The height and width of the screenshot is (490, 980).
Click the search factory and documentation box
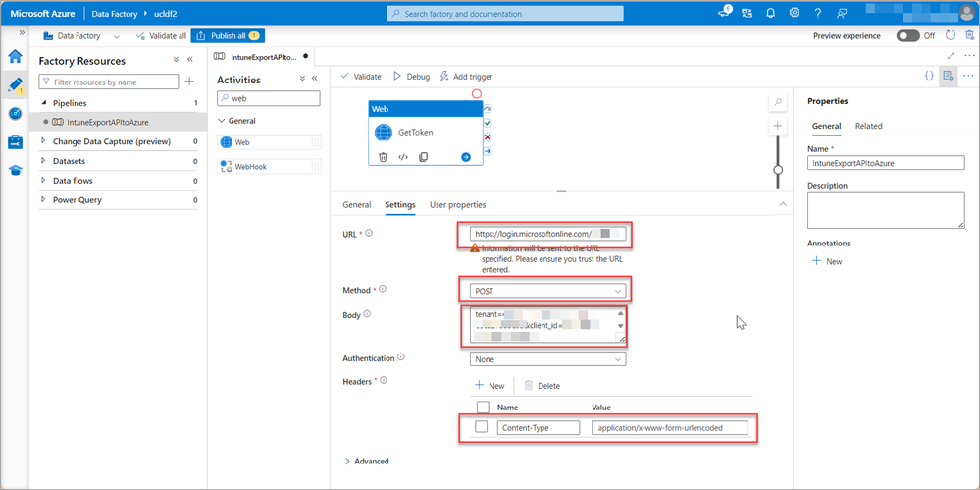coord(505,13)
